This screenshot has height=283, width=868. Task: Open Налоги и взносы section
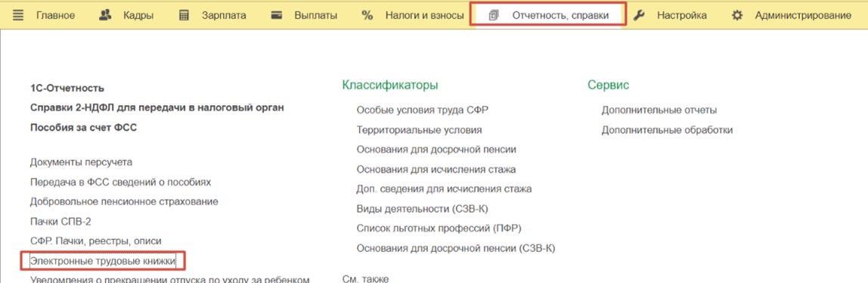425,15
